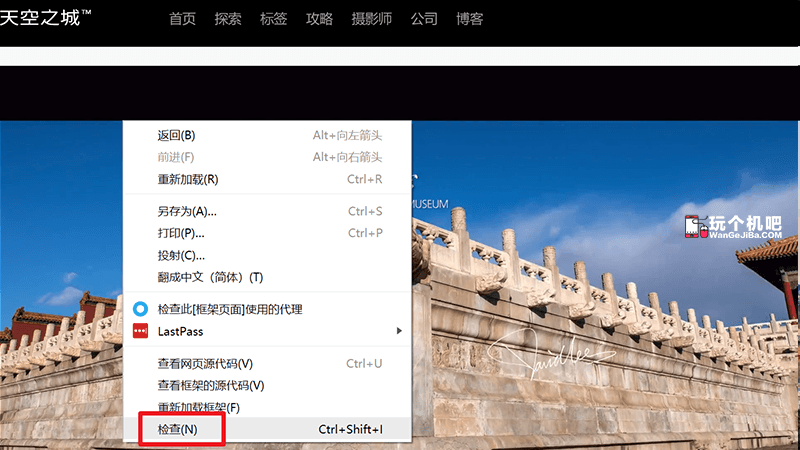The image size is (800, 450).
Task: Open the 摄影师 navigation link
Action: click(x=371, y=18)
